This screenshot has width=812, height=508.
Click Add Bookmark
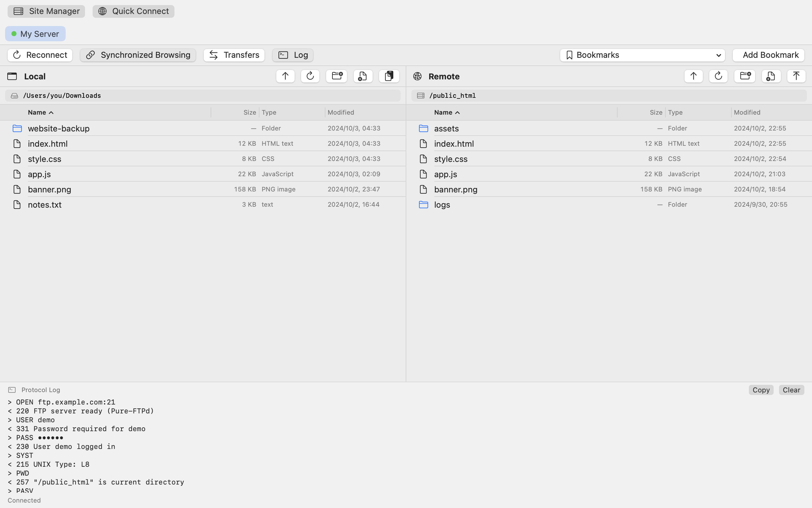(x=768, y=55)
